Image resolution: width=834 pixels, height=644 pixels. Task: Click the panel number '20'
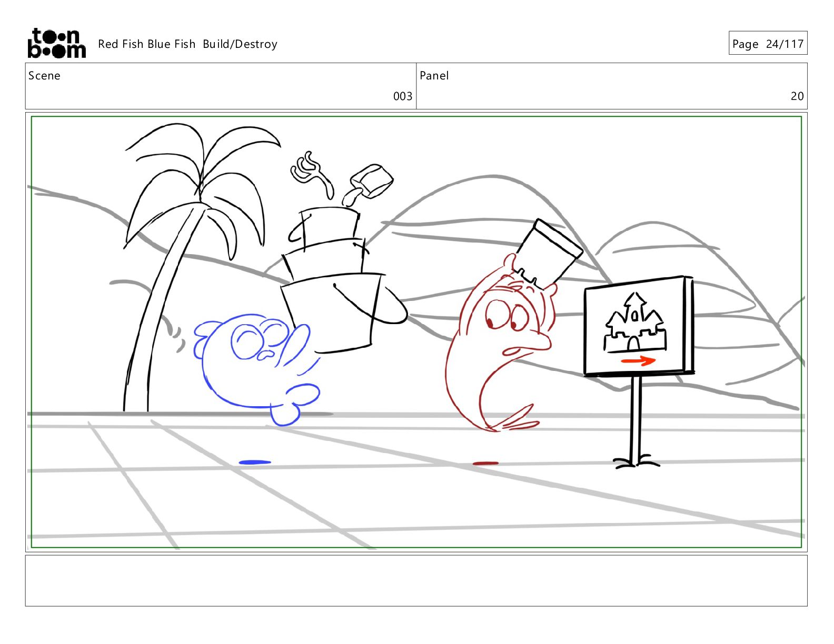797,96
